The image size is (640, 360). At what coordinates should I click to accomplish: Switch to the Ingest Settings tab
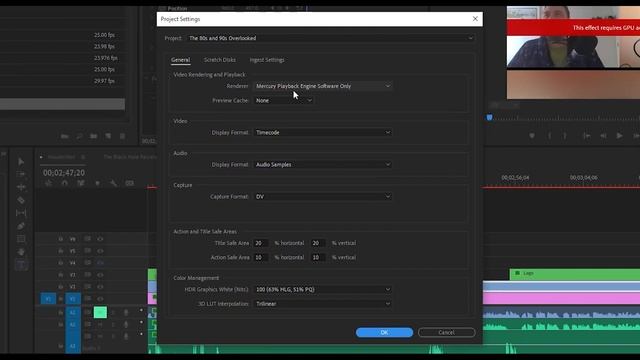tap(267, 60)
